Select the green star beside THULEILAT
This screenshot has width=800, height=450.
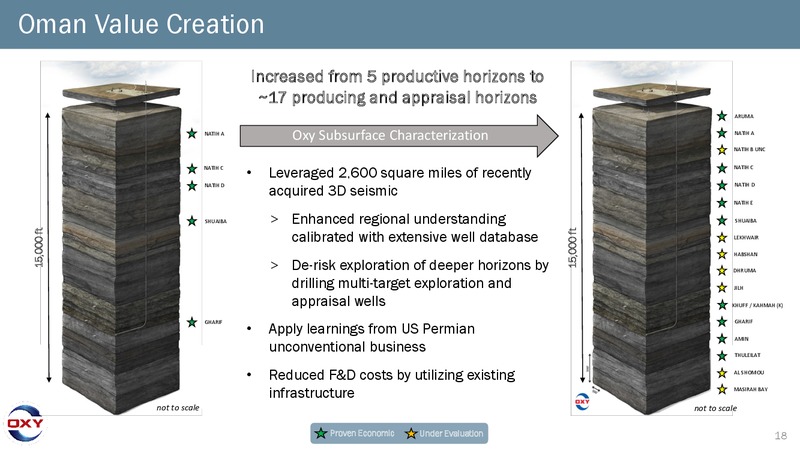coord(721,356)
